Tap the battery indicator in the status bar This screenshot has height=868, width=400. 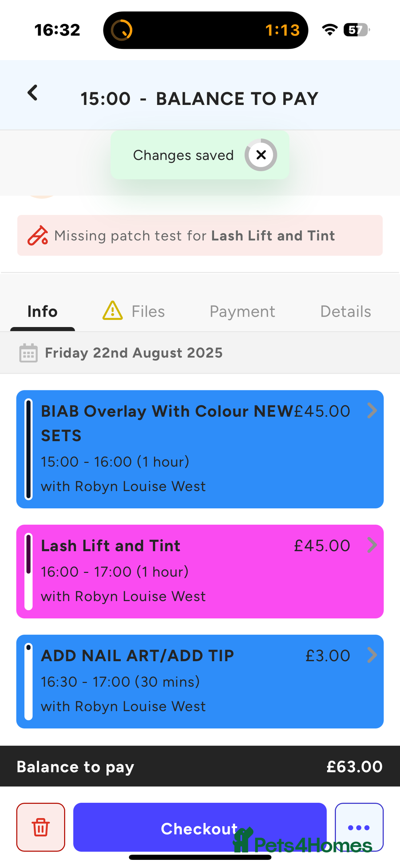click(x=357, y=30)
